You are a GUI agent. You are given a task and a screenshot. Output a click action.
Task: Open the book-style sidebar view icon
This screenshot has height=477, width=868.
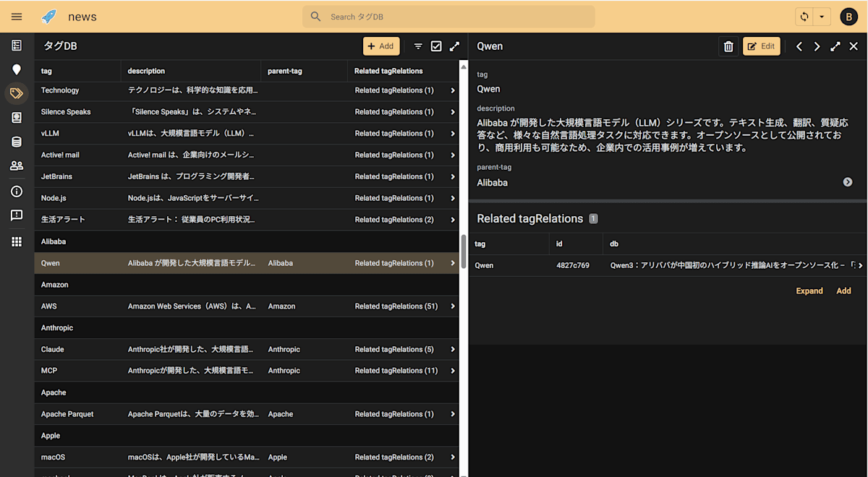(x=17, y=117)
